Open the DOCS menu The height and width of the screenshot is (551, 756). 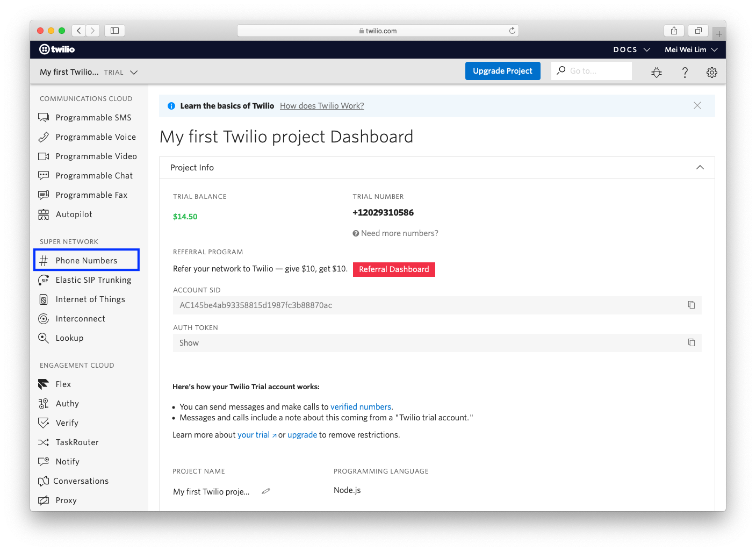pos(631,49)
